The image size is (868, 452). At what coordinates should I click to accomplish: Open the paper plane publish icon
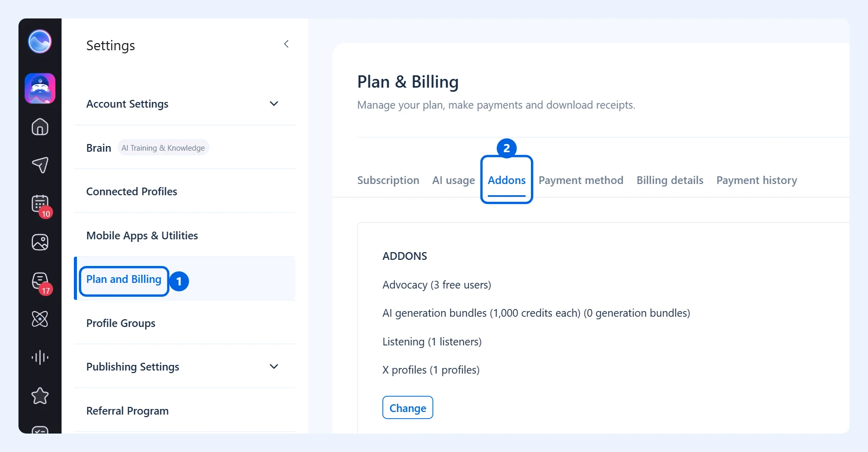[40, 165]
